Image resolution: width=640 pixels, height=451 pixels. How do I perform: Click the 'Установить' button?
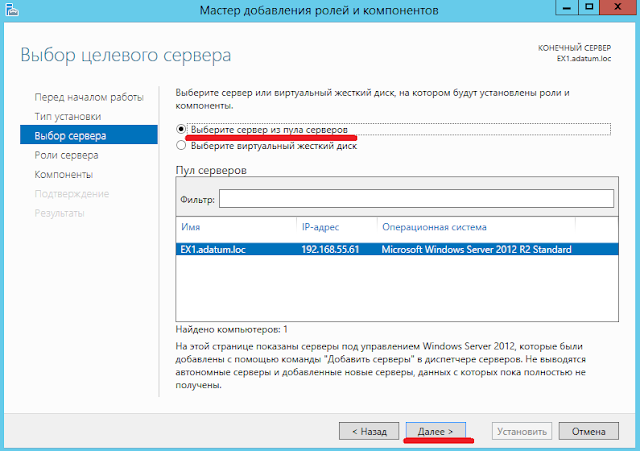coord(522,431)
